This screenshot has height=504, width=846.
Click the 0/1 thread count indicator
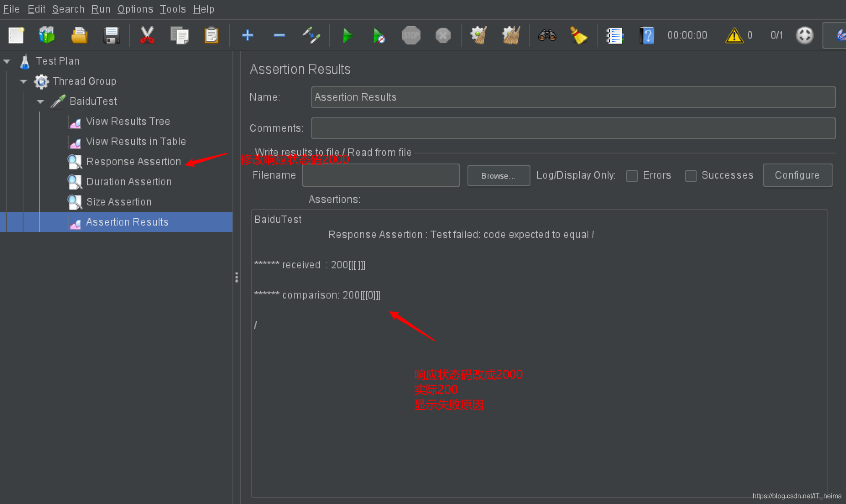777,35
